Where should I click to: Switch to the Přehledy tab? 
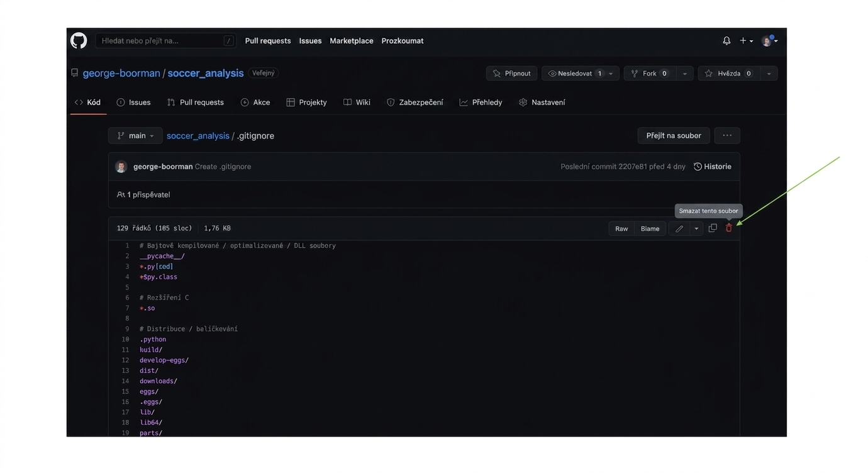pyautogui.click(x=481, y=103)
